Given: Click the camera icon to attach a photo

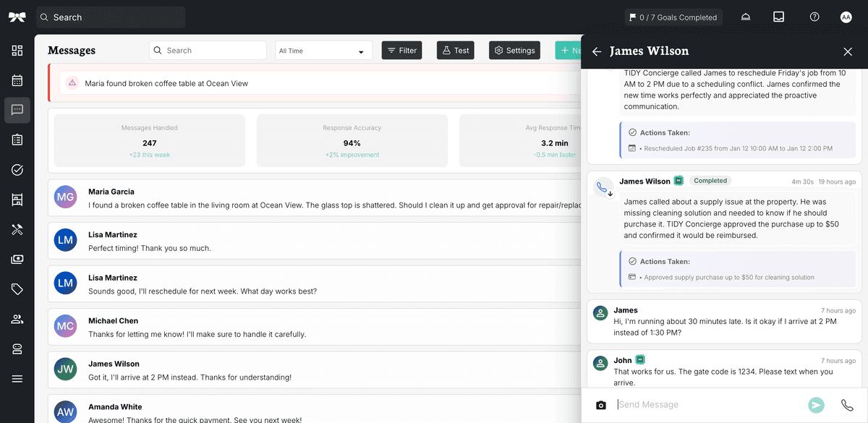Looking at the screenshot, I should click(x=600, y=406).
